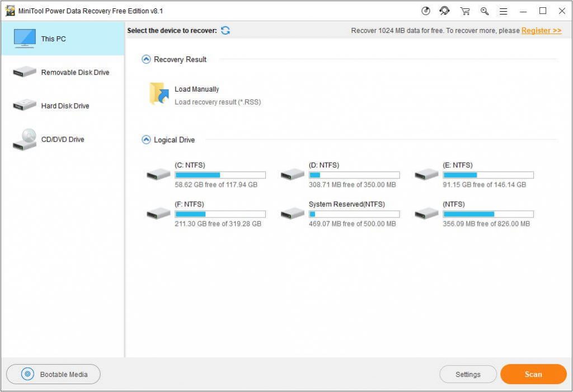The image size is (573, 392).
Task: Click the E: drive usage bar
Action: pos(488,175)
